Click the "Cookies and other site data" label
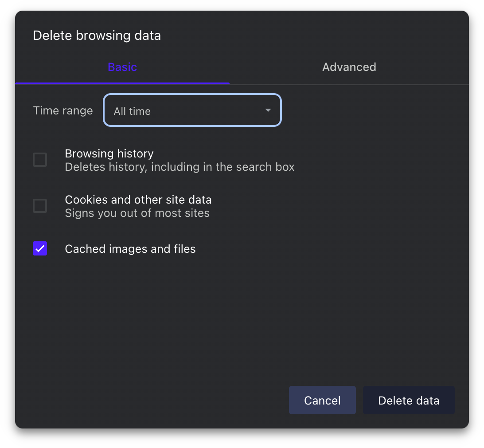 138,200
